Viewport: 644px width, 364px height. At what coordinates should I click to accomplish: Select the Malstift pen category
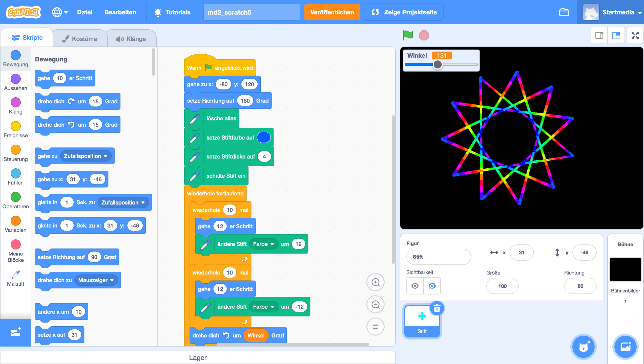click(15, 278)
